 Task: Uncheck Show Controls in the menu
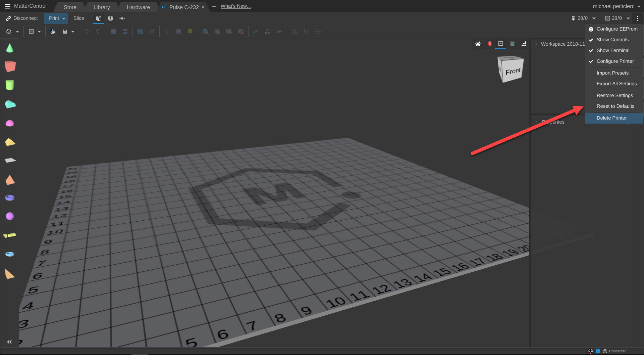click(x=612, y=40)
